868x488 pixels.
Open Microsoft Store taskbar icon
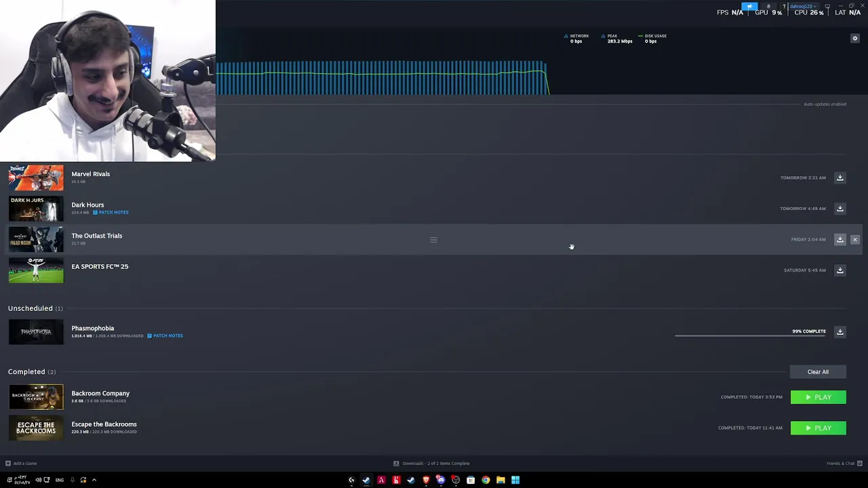click(x=471, y=480)
